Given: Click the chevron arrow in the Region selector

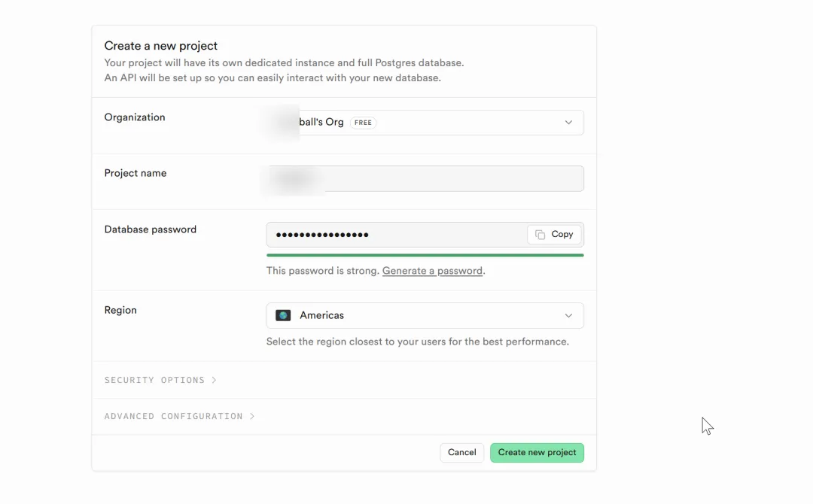Looking at the screenshot, I should (x=568, y=316).
